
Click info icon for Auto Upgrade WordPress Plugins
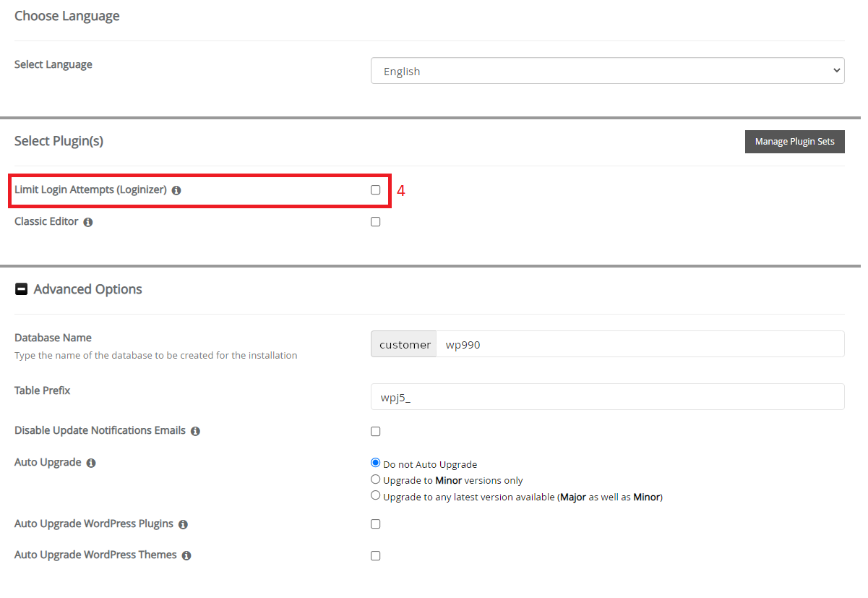183,524
